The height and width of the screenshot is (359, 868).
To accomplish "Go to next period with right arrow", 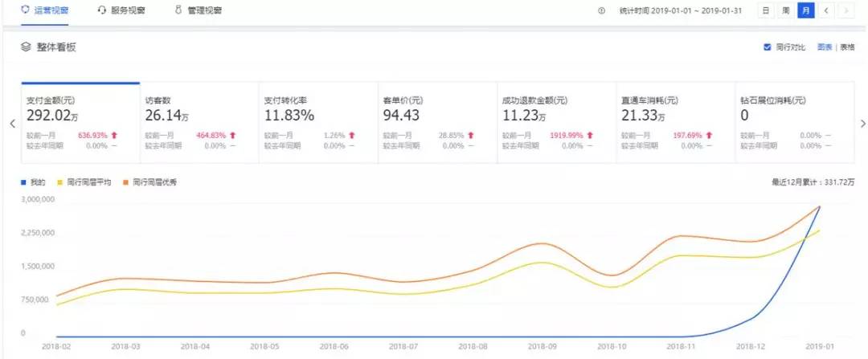I will [845, 10].
